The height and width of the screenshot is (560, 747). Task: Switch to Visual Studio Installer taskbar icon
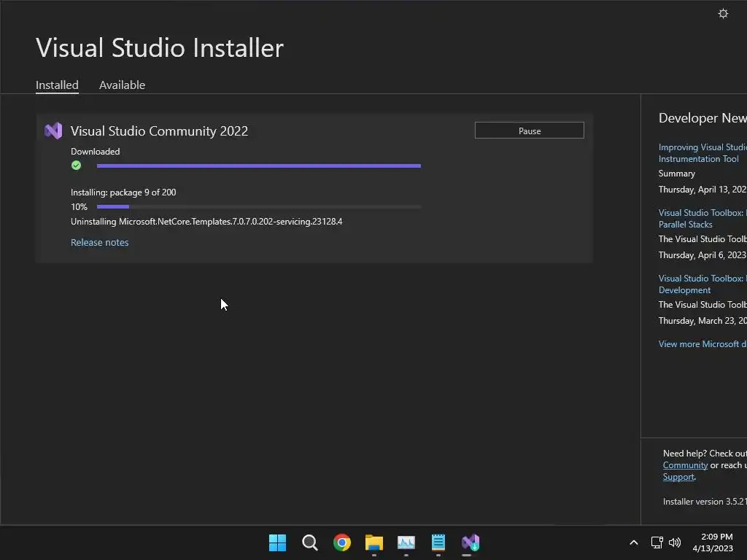click(471, 542)
